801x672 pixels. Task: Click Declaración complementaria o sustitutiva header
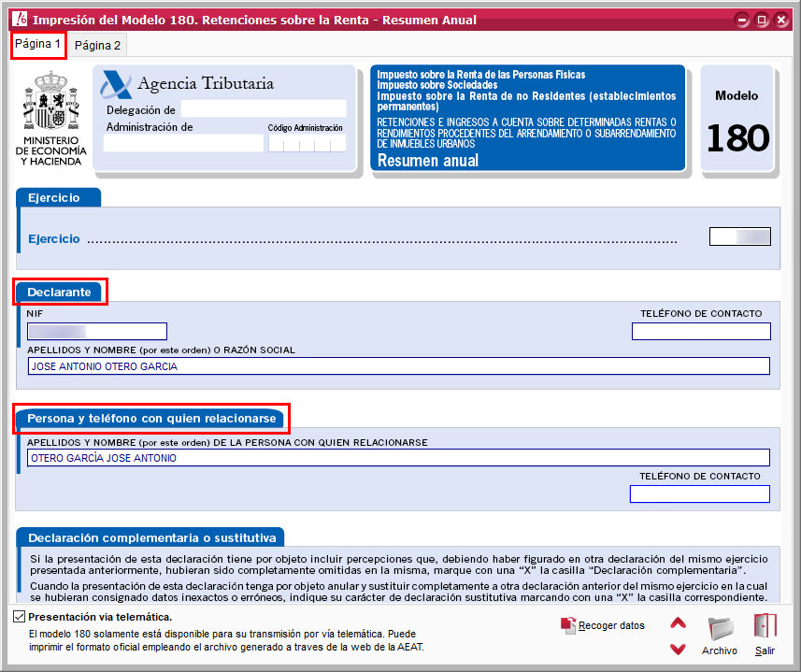coord(151,537)
